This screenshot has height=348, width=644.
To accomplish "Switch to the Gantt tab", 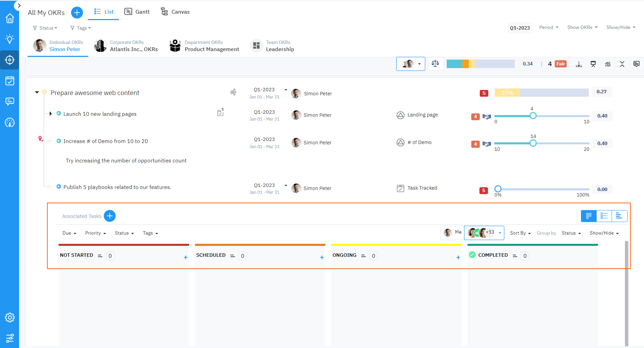I will point(137,11).
